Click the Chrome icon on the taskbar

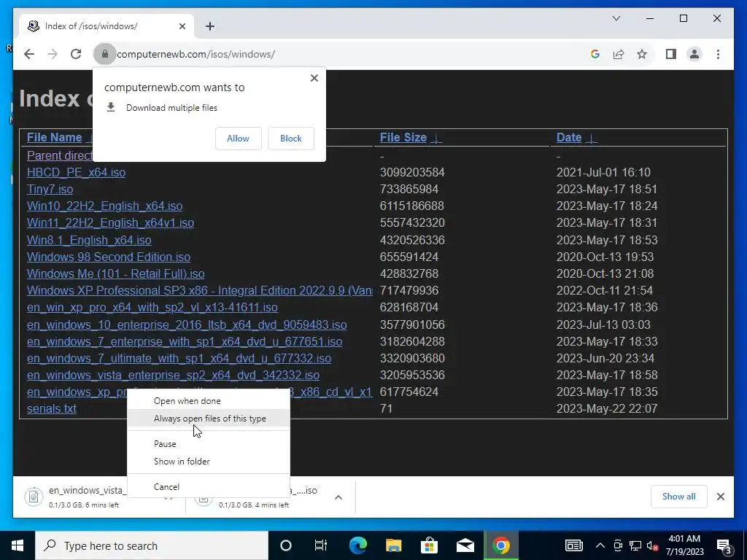[500, 545]
